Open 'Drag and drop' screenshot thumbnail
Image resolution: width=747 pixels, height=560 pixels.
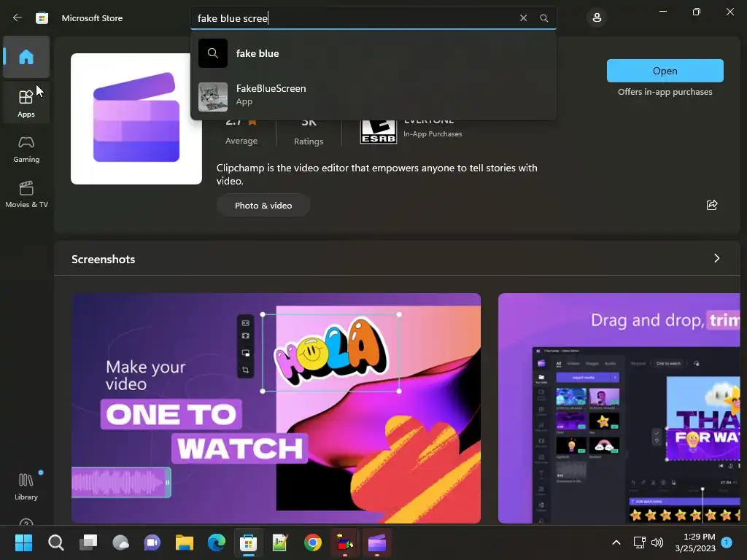point(619,408)
